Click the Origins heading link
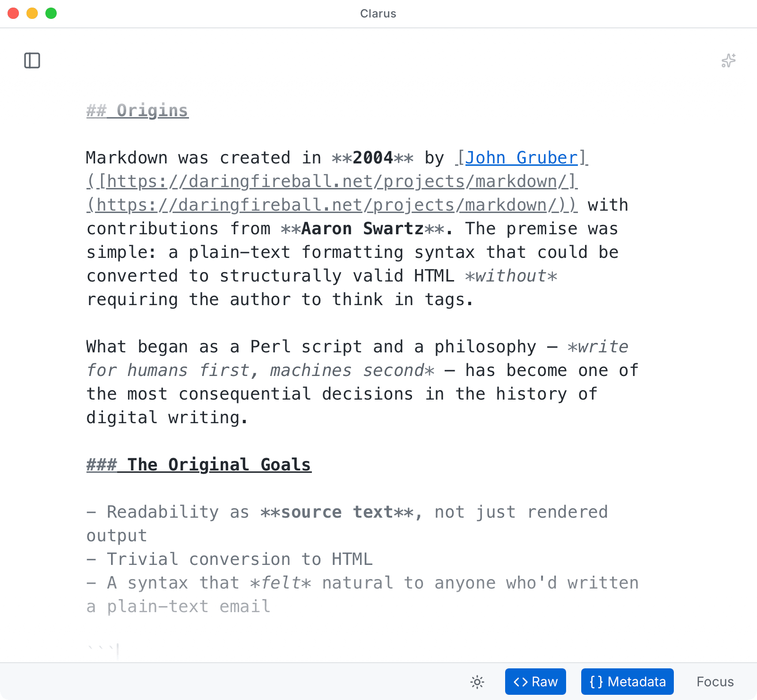757x700 pixels. 137,110
